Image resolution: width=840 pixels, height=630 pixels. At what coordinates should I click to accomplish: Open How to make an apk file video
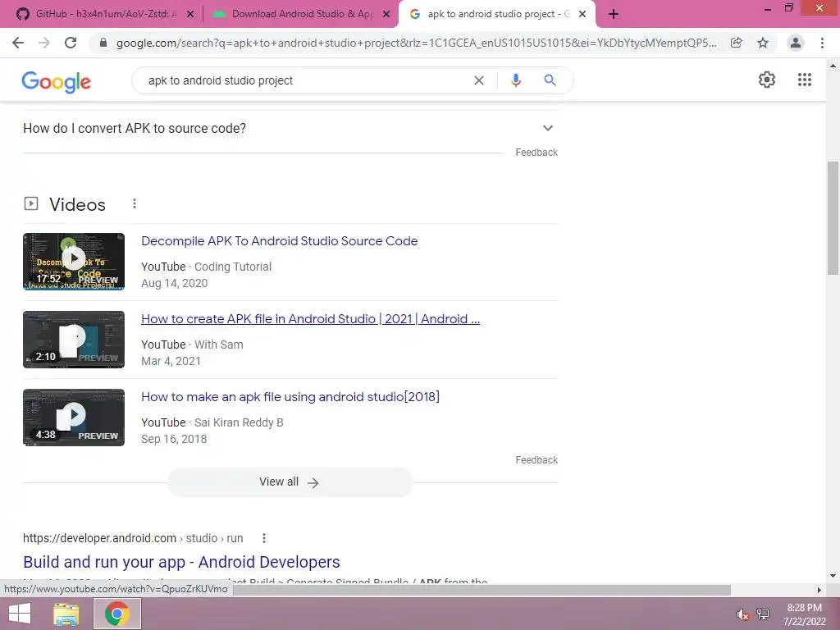tap(290, 397)
